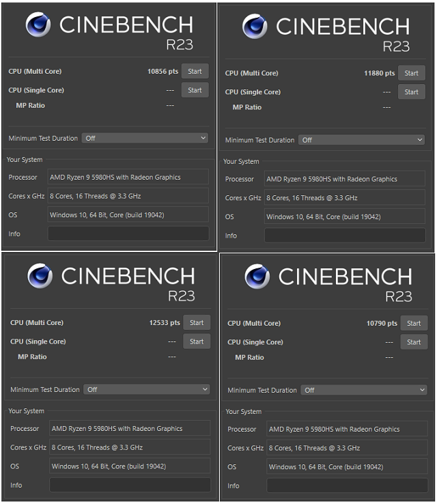Click Info input field in 12533 pts panel
The height and width of the screenshot is (504, 437).
[130, 485]
